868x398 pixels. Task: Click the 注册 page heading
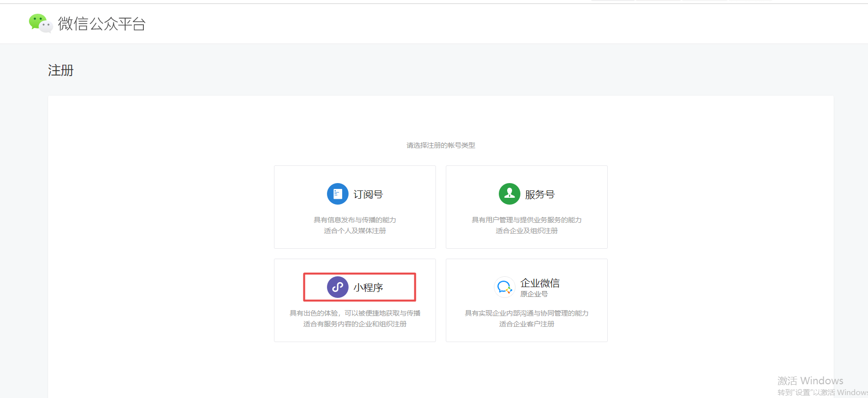tap(61, 70)
